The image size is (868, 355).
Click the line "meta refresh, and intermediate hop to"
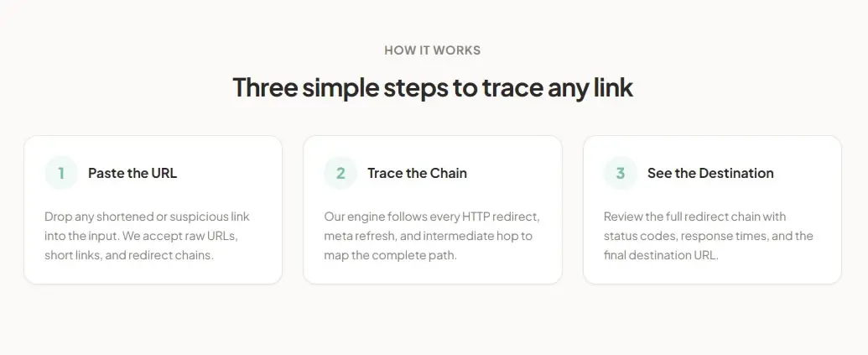pyautogui.click(x=429, y=236)
